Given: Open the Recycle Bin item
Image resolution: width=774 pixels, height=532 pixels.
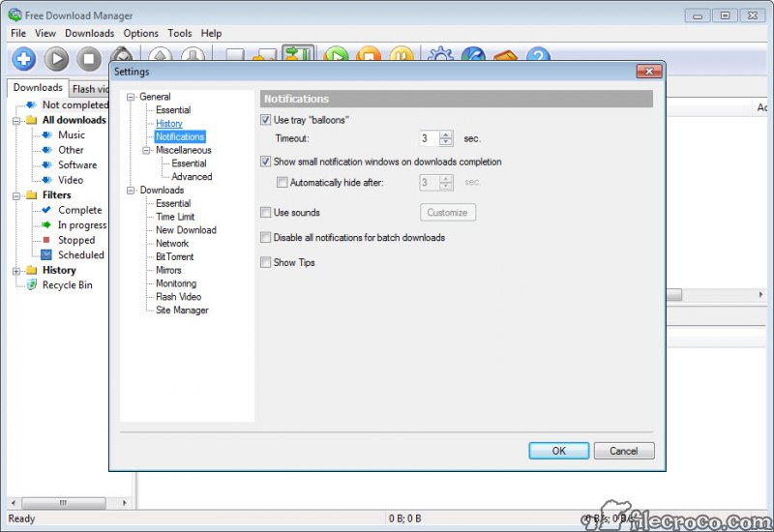Looking at the screenshot, I should (x=67, y=284).
